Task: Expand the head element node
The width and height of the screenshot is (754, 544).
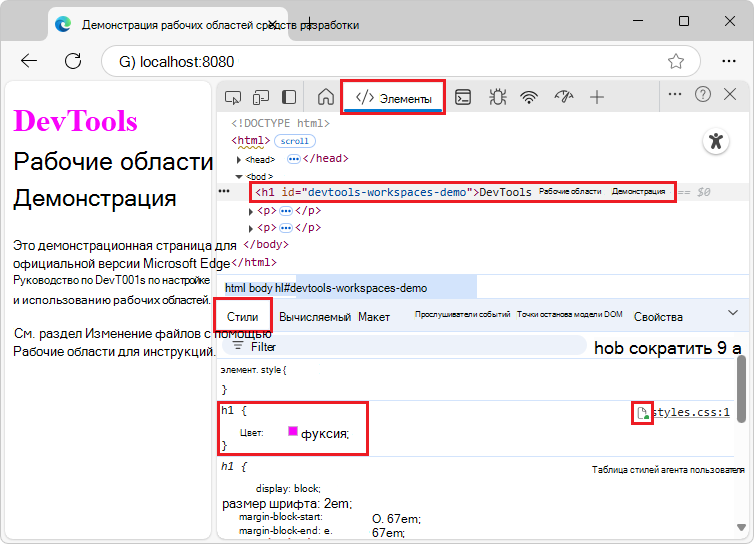Action: [x=239, y=159]
